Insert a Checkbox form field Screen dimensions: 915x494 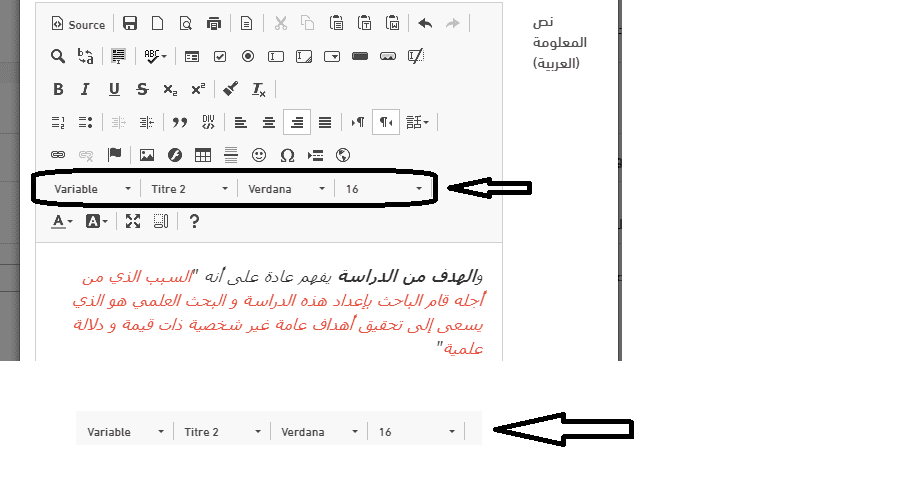tap(220, 56)
